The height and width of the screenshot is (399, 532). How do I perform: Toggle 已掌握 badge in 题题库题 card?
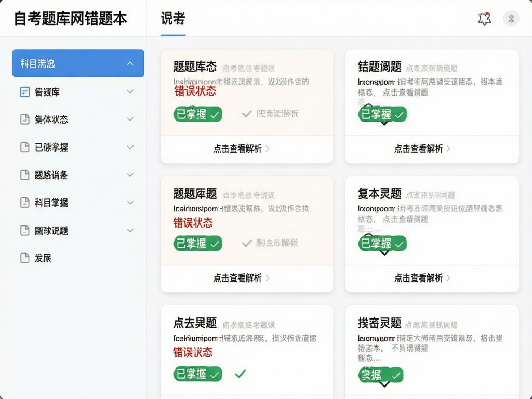[x=198, y=243]
